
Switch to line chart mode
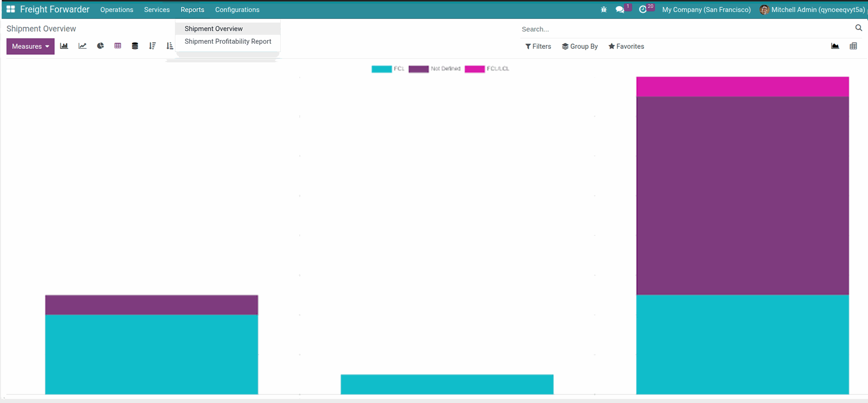click(x=82, y=46)
